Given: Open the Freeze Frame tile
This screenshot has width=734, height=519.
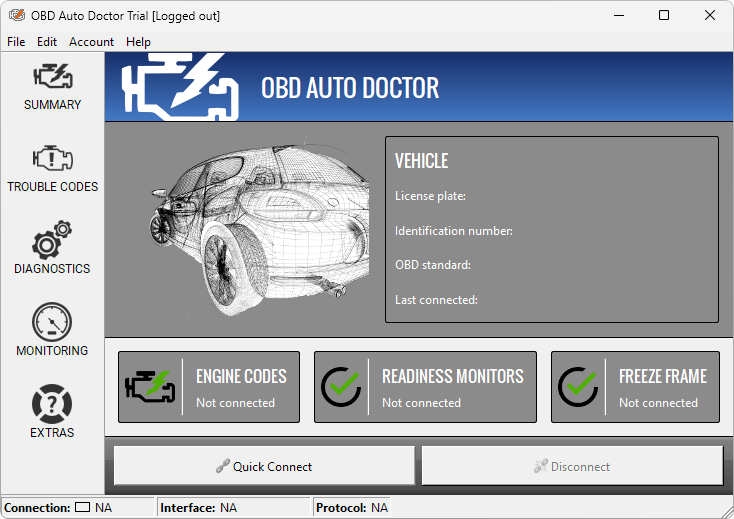Looking at the screenshot, I should tap(635, 387).
